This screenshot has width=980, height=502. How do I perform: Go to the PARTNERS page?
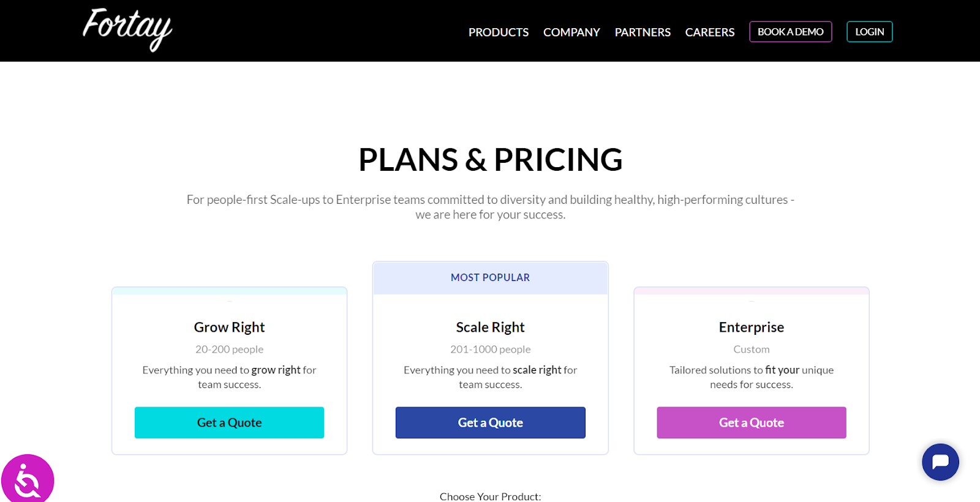[643, 32]
